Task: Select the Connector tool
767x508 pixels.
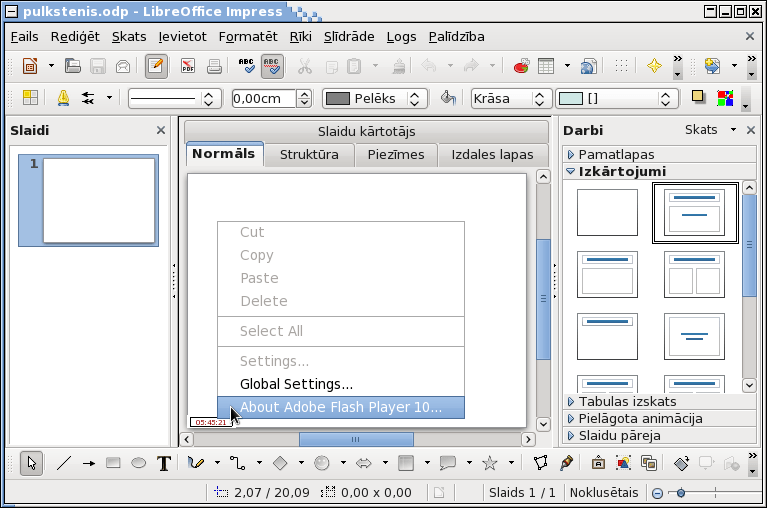Action: [238, 463]
